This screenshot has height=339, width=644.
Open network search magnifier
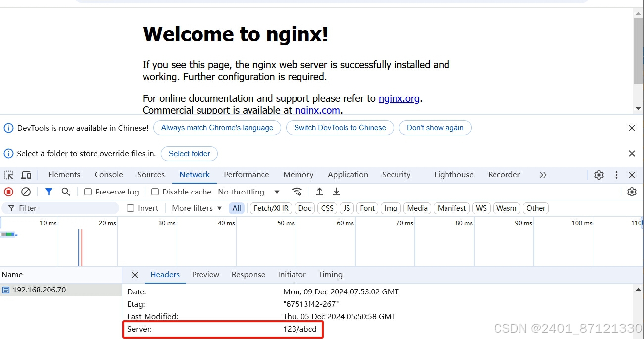pyautogui.click(x=66, y=192)
